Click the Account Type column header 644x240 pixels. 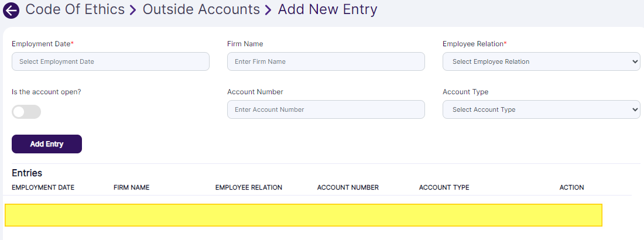(x=444, y=187)
